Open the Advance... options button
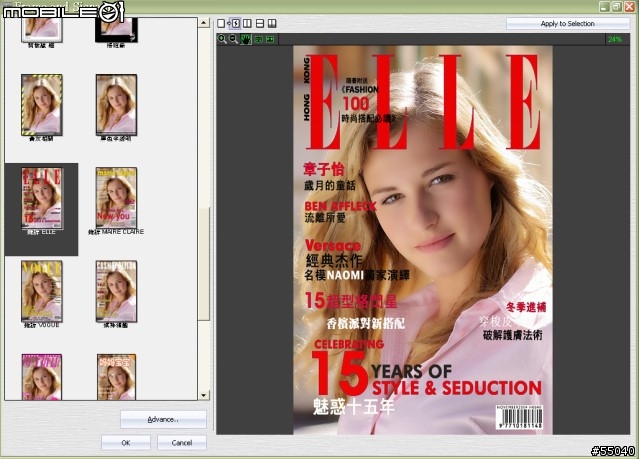639x459 pixels. [x=163, y=419]
